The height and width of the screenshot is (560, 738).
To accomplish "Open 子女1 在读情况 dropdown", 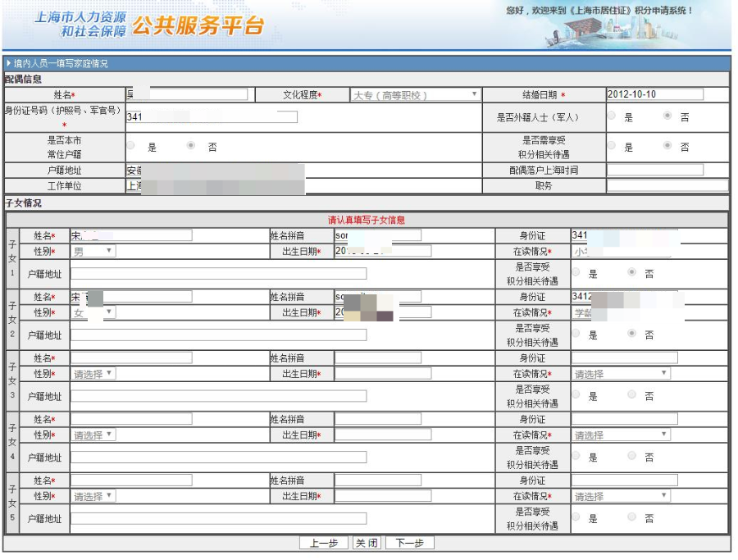I will (622, 251).
